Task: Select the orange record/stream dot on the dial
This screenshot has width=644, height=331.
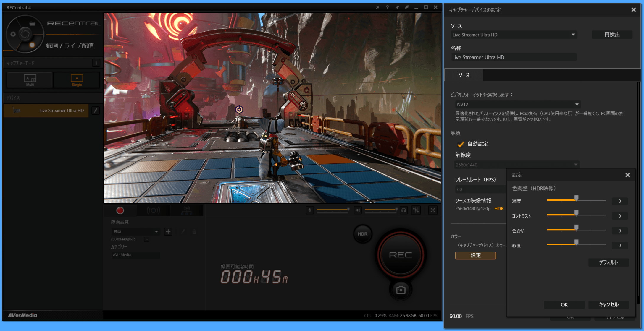Action: coord(32,45)
